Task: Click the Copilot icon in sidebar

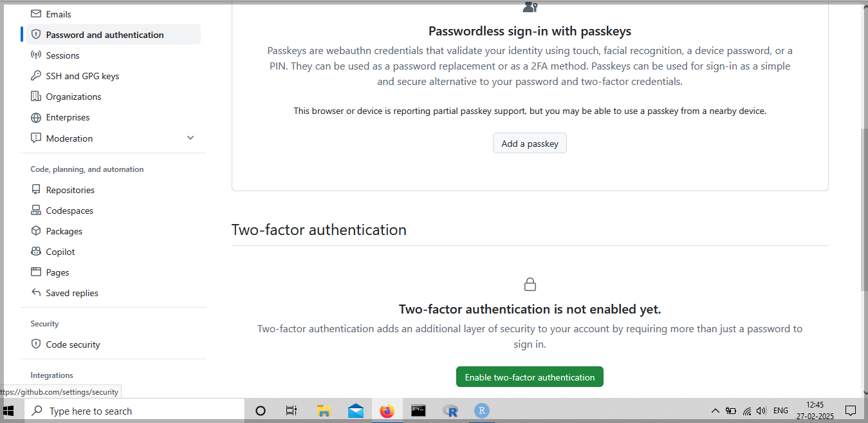Action: coord(36,252)
